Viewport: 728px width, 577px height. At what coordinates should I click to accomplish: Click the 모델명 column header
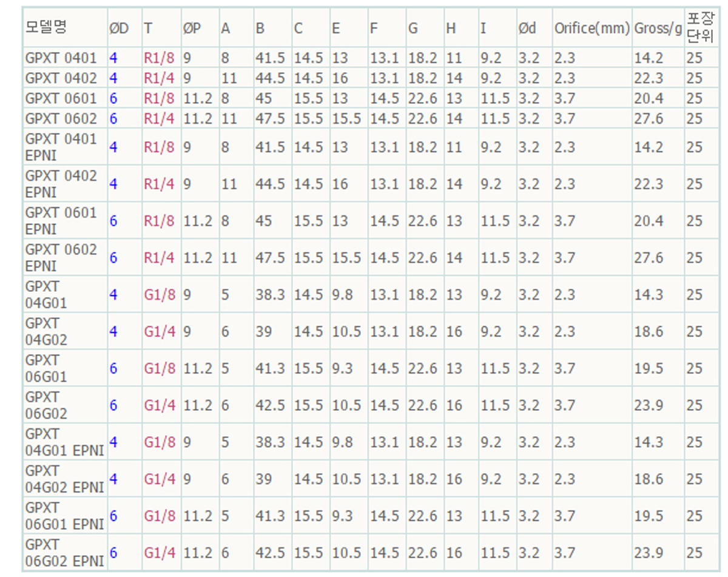(x=46, y=27)
